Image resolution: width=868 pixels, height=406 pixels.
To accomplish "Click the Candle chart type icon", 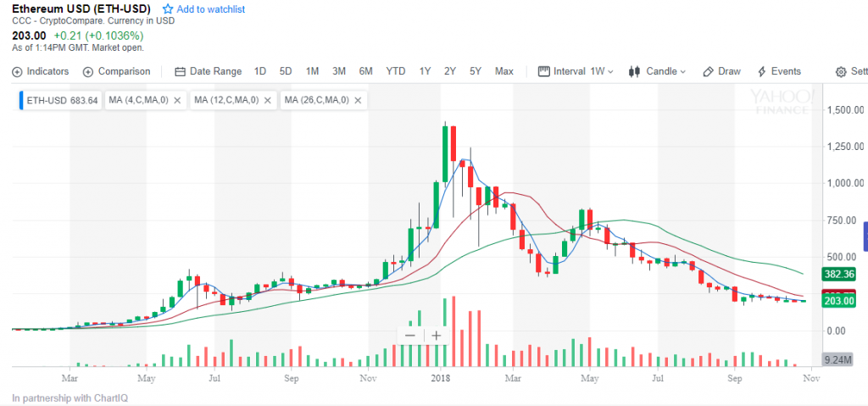I will tap(634, 71).
